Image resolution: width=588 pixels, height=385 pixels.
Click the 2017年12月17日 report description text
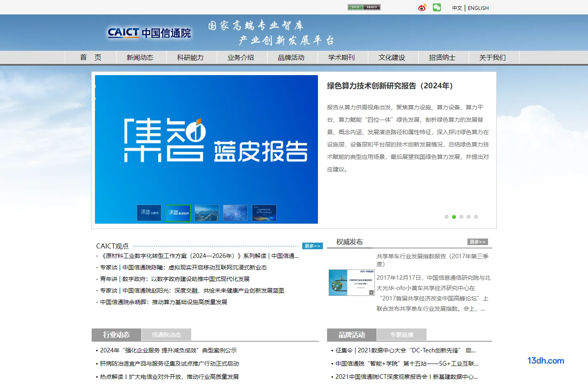click(x=434, y=293)
